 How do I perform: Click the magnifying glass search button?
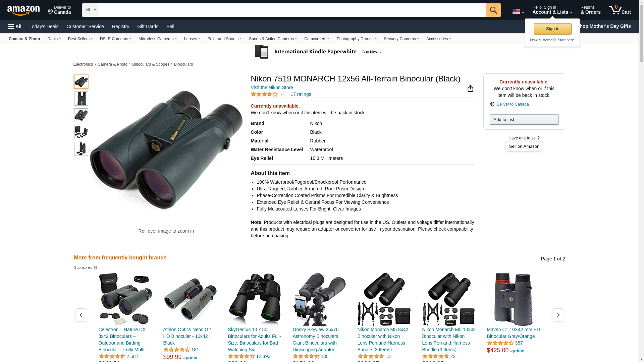(493, 10)
